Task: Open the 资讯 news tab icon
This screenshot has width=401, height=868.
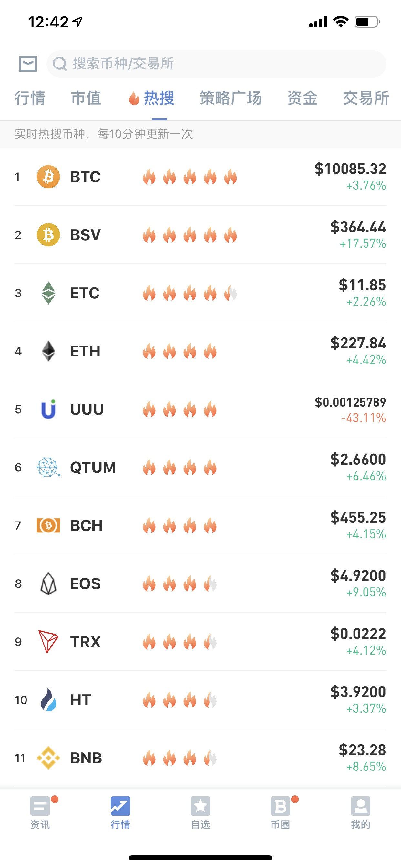Action: point(40,806)
